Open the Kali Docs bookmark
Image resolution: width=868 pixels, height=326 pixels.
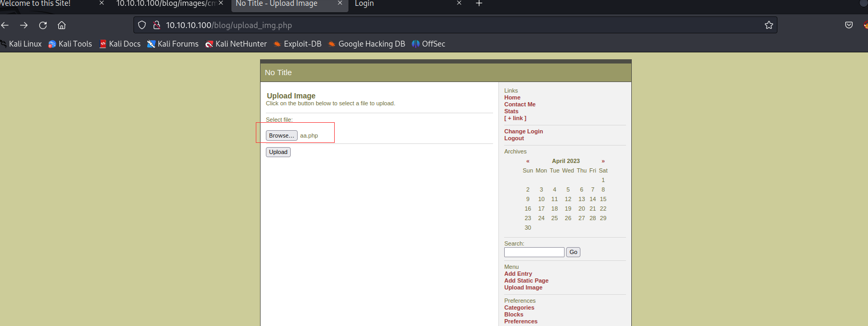tap(120, 44)
